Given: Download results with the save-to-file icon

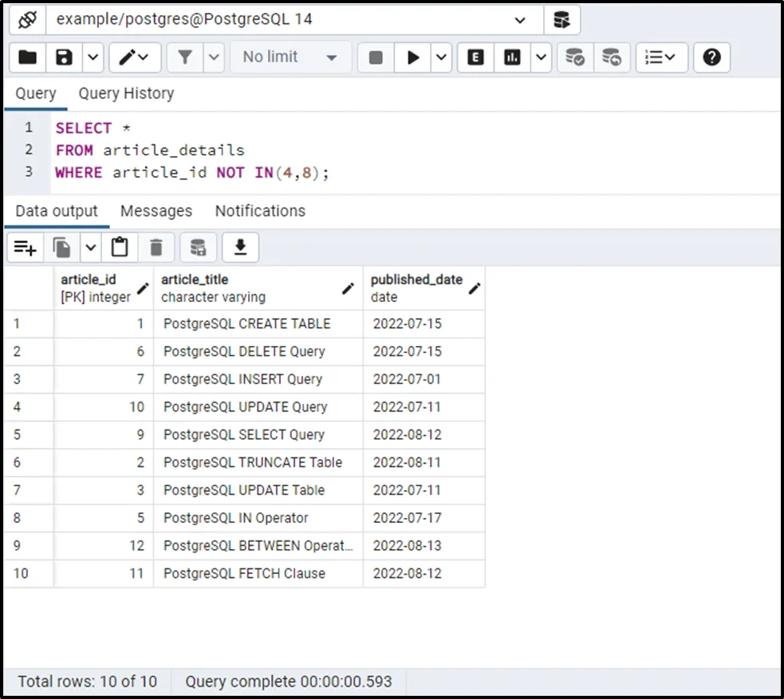Looking at the screenshot, I should pyautogui.click(x=240, y=248).
